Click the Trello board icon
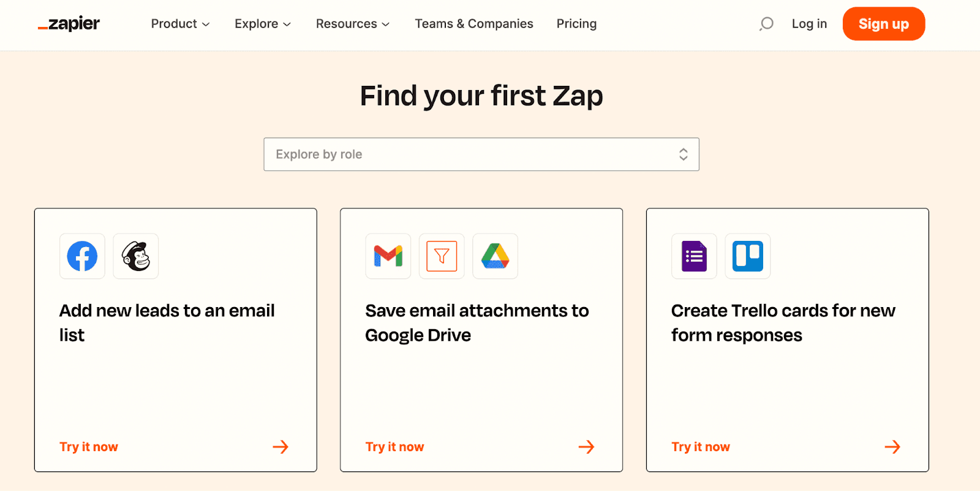This screenshot has width=980, height=491. [x=747, y=256]
